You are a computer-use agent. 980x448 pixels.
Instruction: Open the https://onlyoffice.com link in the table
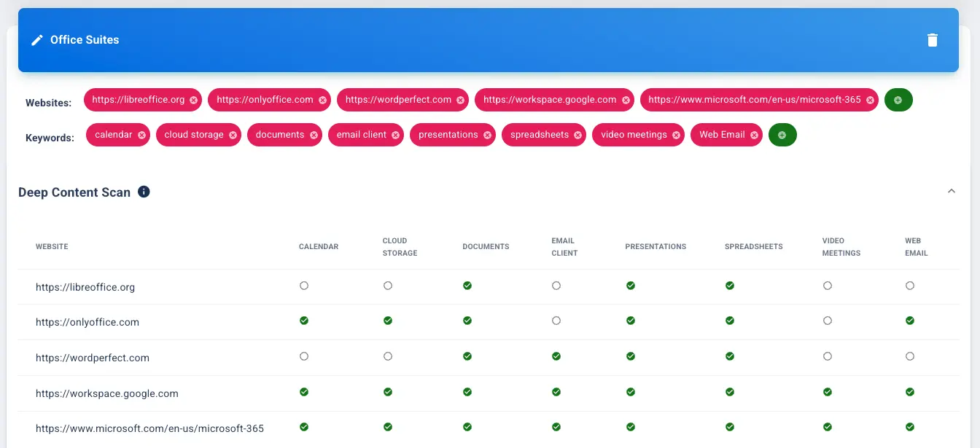click(87, 321)
